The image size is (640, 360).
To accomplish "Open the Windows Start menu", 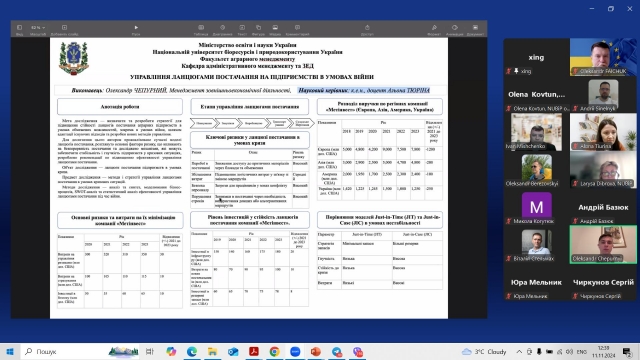I will (10, 351).
